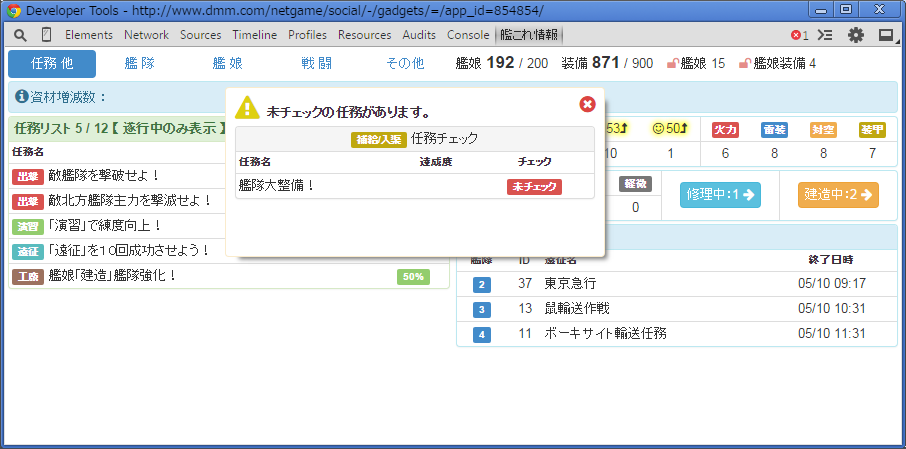
Task: Open the Elements panel
Action: (x=89, y=35)
